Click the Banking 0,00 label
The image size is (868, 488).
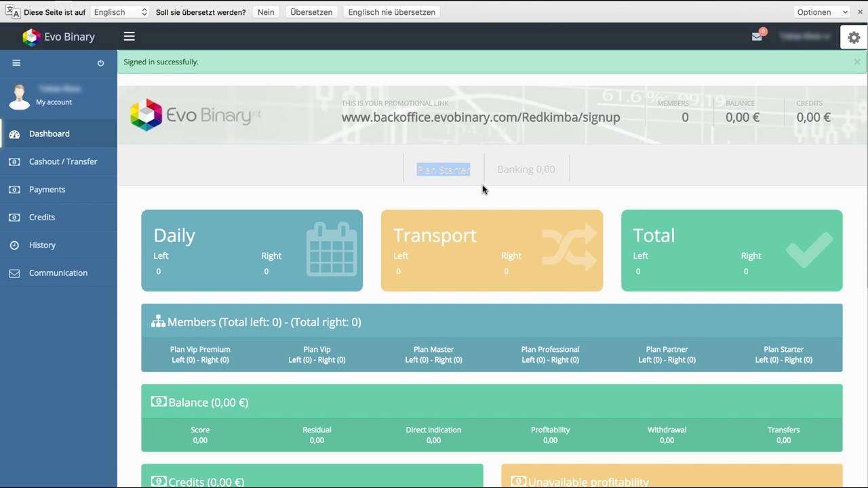coord(526,169)
